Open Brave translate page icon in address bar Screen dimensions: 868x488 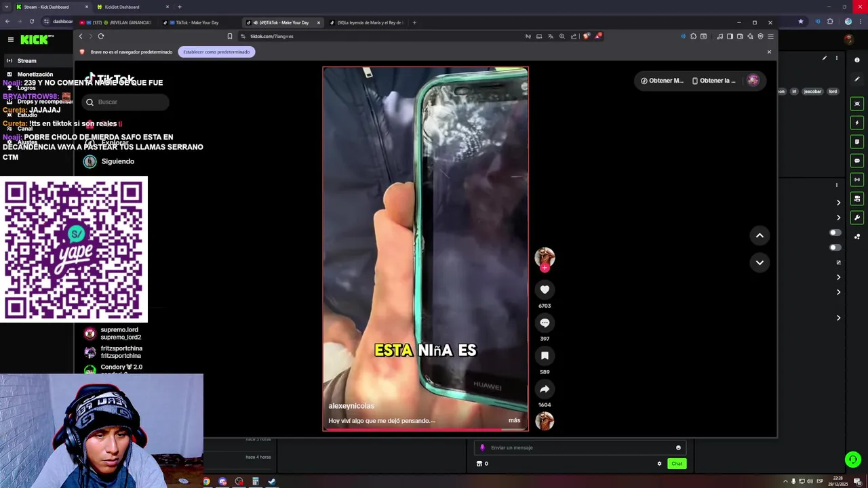pos(551,36)
